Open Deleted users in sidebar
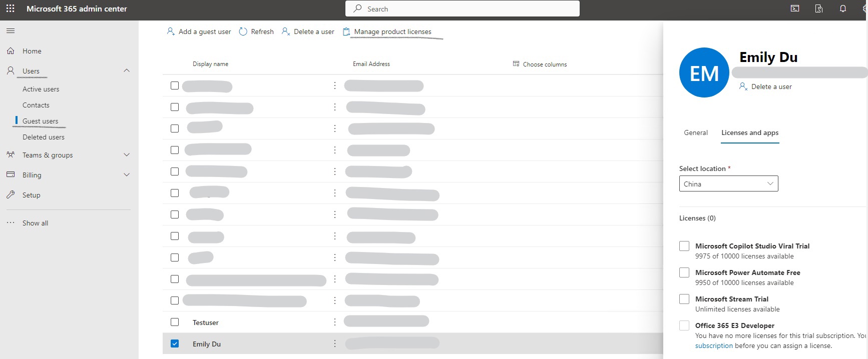The width and height of the screenshot is (868, 359). click(x=44, y=137)
